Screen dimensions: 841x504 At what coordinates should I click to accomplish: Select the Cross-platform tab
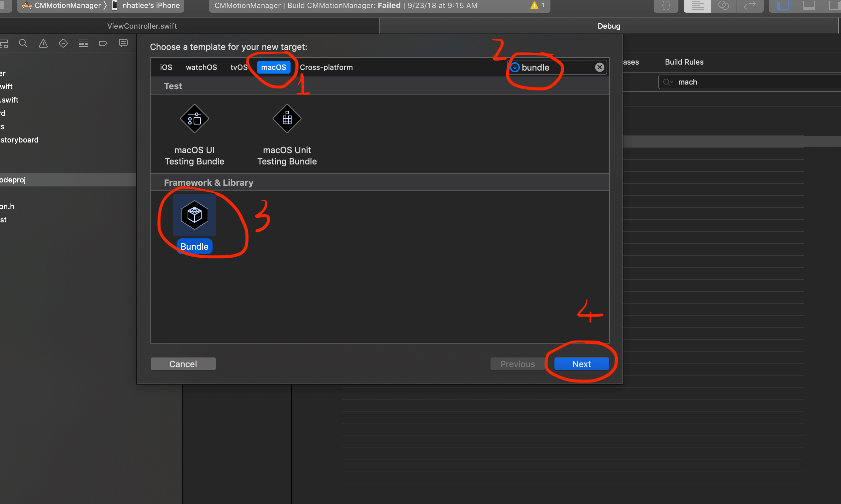point(326,67)
